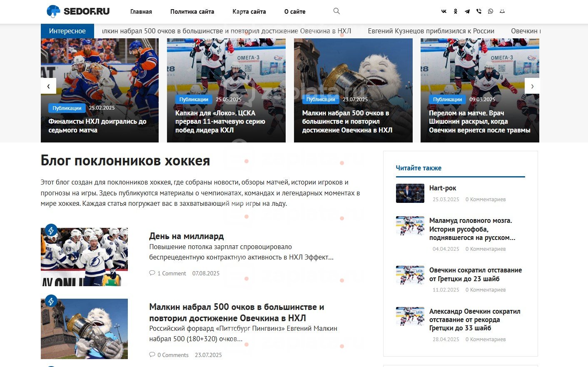The image size is (588, 367).
Task: Open site search with magnifier icon
Action: point(336,11)
